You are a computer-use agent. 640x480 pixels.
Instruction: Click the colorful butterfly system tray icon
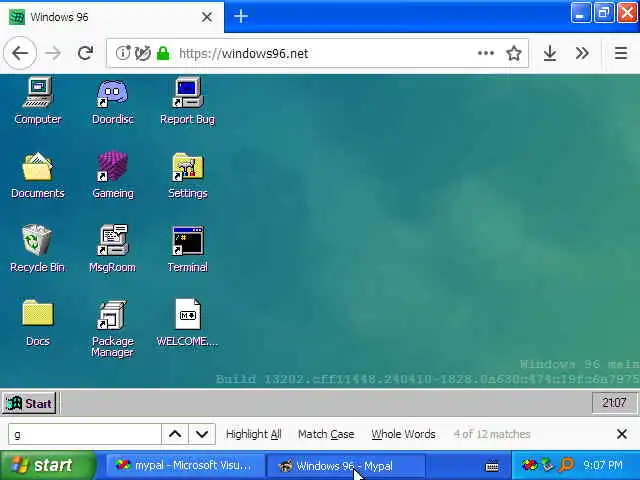(x=529, y=464)
